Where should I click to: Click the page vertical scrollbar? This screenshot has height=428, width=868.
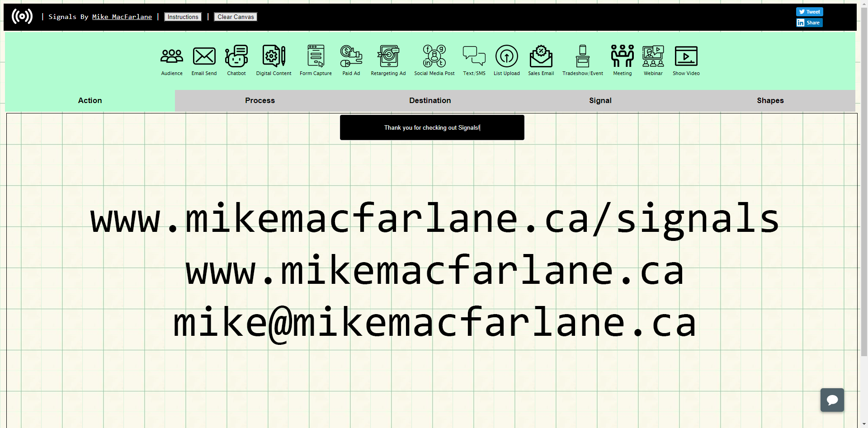click(x=864, y=181)
